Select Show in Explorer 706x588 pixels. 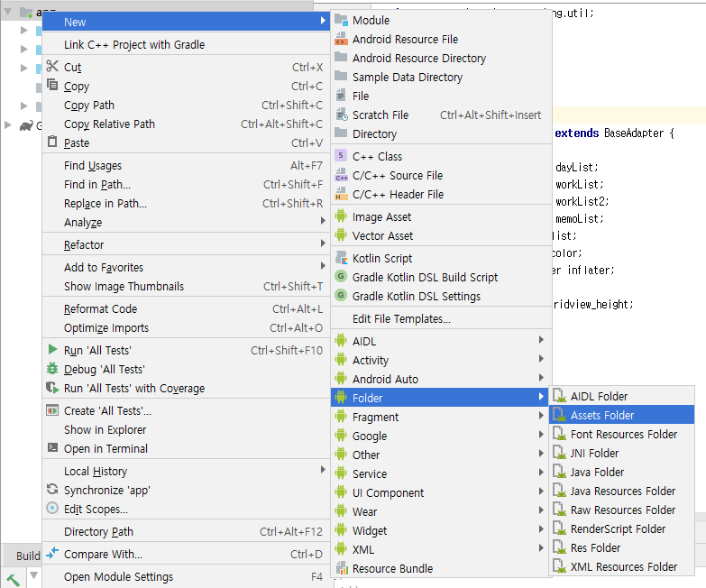[x=186, y=429]
